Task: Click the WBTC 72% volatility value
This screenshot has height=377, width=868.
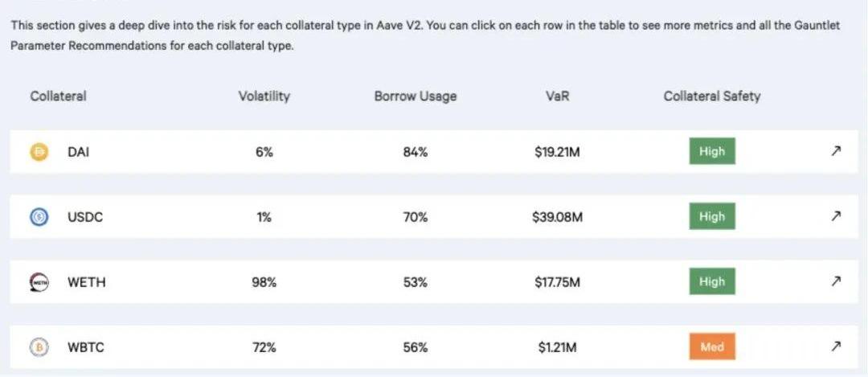Action: coord(264,348)
